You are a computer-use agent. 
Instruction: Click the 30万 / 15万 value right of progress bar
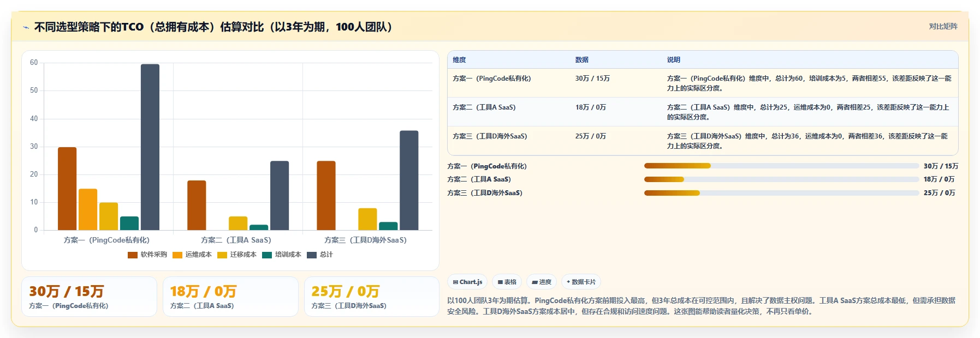(941, 166)
